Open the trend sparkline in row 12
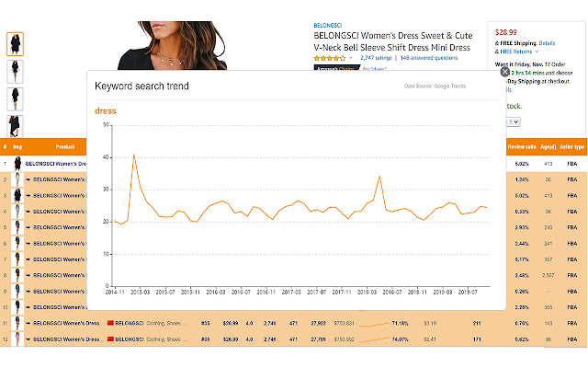 pyautogui.click(x=374, y=339)
